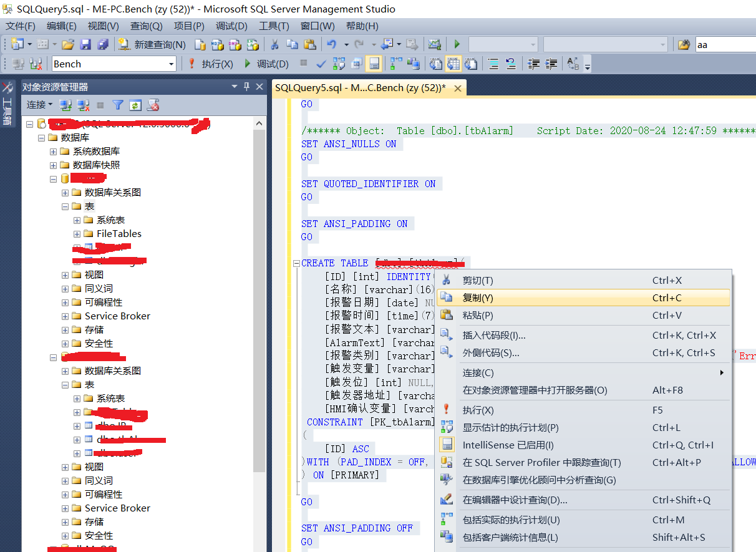Open the 连接 dropdown in Object Explorer

pos(39,105)
